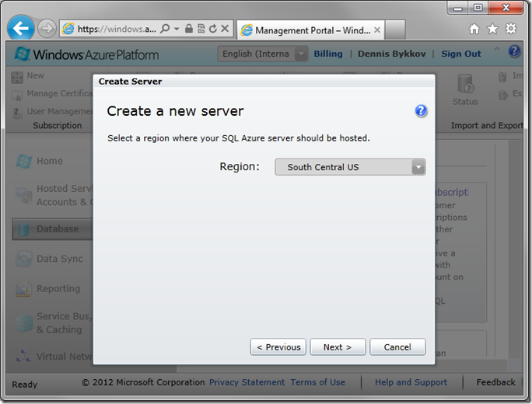Viewport: 532px width, 404px height.
Task: Click the browser Back arrow button
Action: tap(21, 29)
